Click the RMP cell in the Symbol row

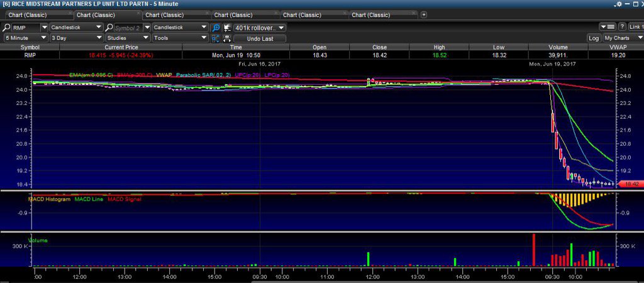click(30, 55)
